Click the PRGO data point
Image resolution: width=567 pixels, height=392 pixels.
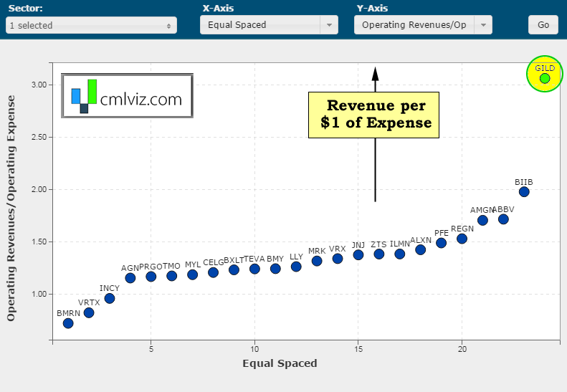[151, 277]
